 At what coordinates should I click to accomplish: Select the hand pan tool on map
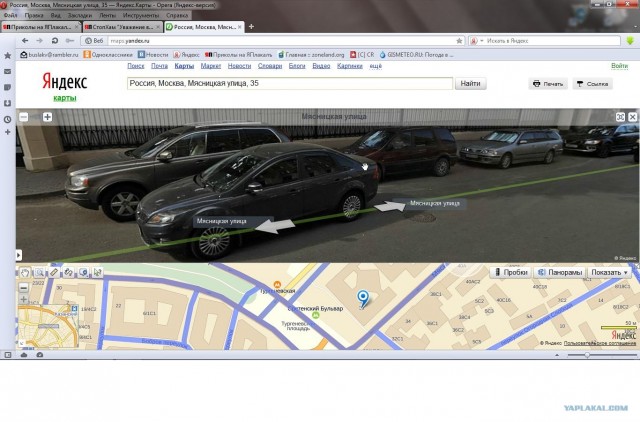coord(25,273)
